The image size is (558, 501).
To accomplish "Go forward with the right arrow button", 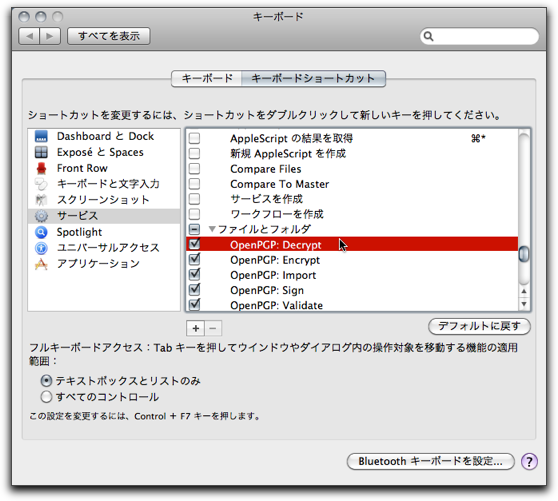I will [50, 36].
